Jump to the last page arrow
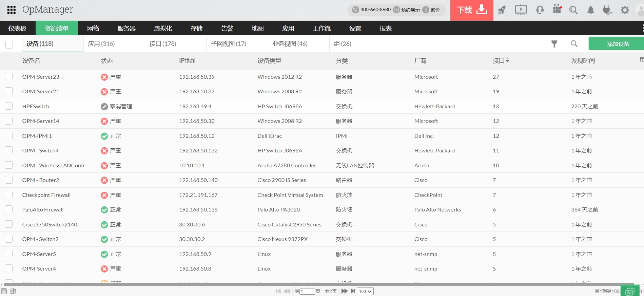 point(353,291)
